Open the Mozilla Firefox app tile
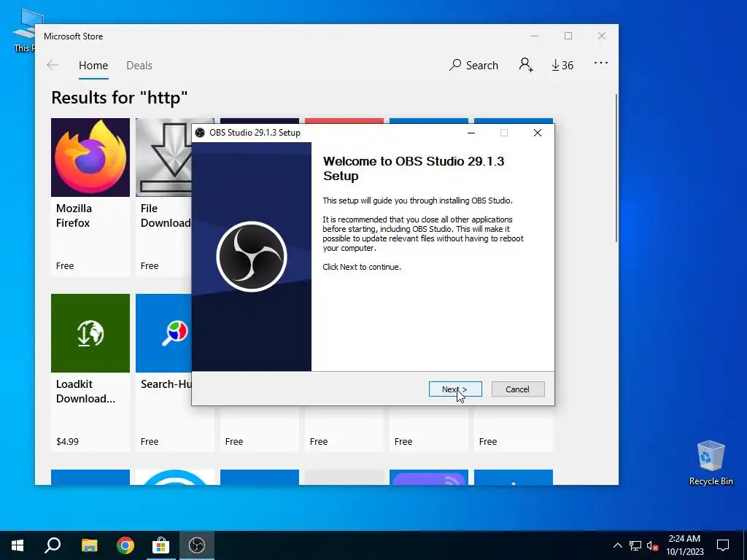The height and width of the screenshot is (560, 747). (90, 197)
